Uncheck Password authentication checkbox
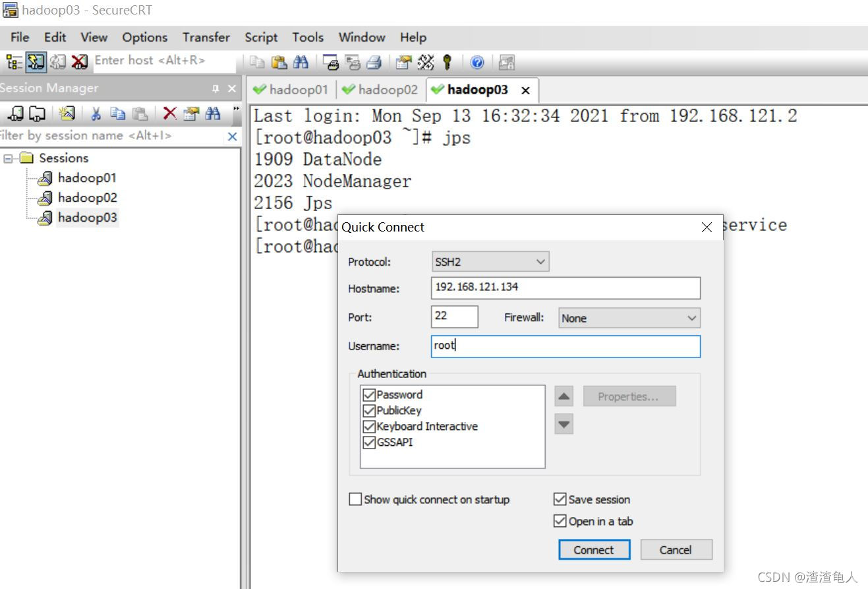This screenshot has height=589, width=868. pos(369,395)
